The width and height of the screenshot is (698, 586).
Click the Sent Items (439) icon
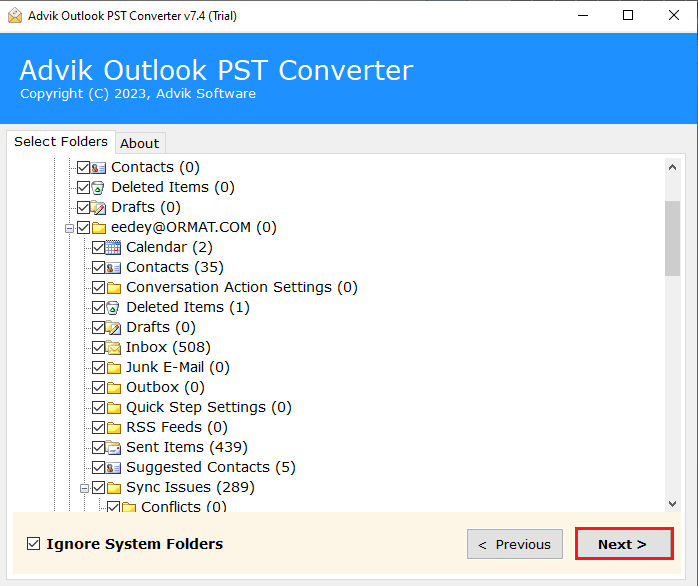(114, 448)
